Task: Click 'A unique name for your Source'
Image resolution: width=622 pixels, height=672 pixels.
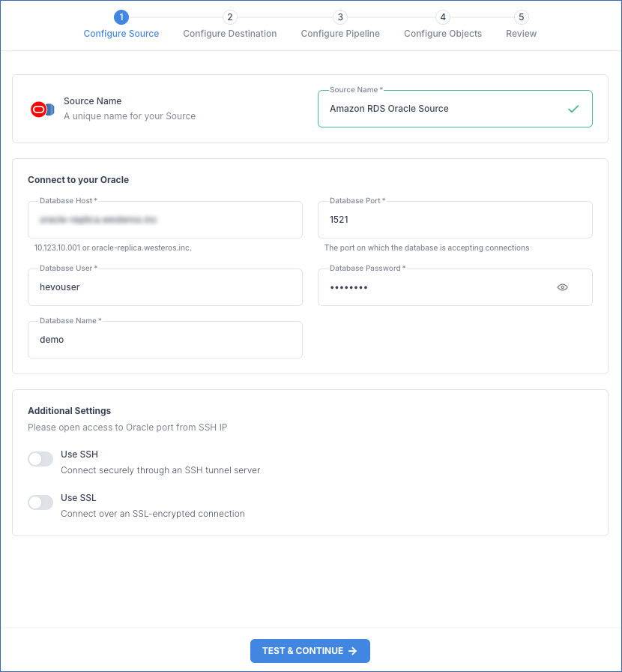Action: (130, 116)
